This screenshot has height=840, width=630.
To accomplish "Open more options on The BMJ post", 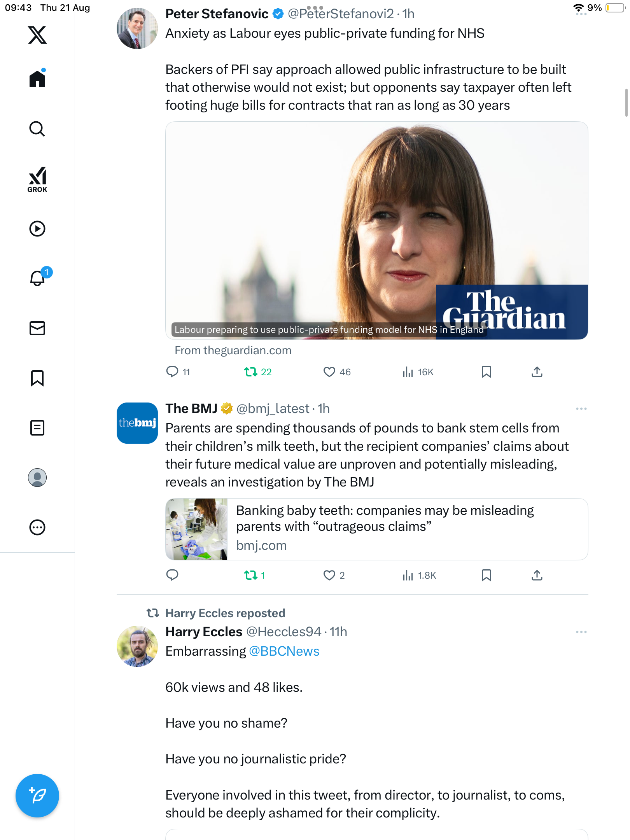I will (x=581, y=409).
